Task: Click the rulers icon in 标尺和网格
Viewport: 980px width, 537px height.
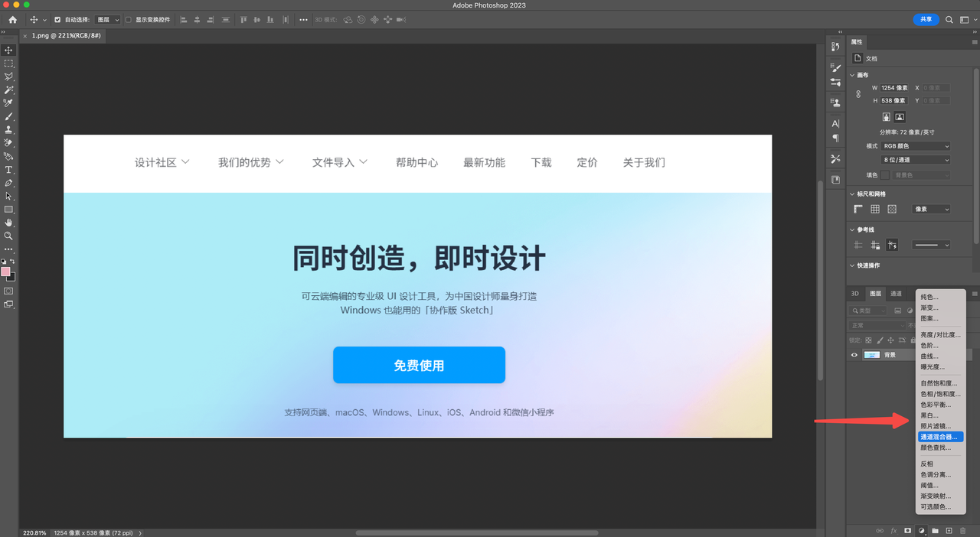Action: coord(858,209)
